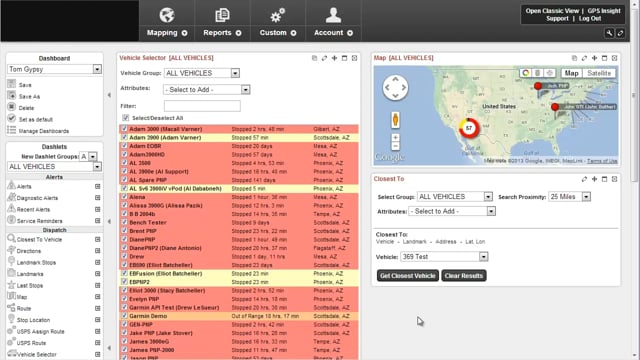Click the Save dashboard icon
The image size is (640, 360).
(11, 84)
